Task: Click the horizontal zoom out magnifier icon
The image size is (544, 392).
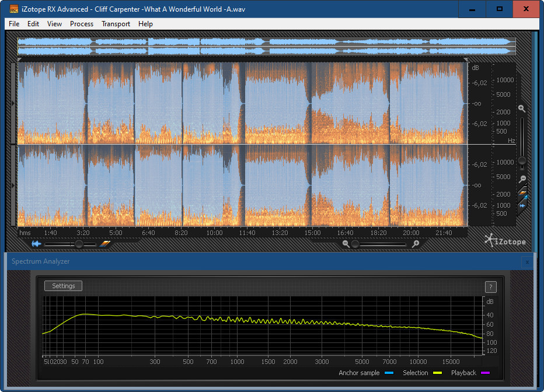Action: 346,244
